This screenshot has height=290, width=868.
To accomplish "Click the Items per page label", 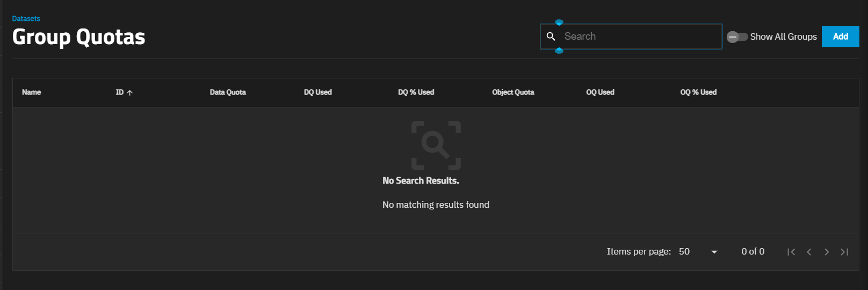I will pyautogui.click(x=639, y=251).
